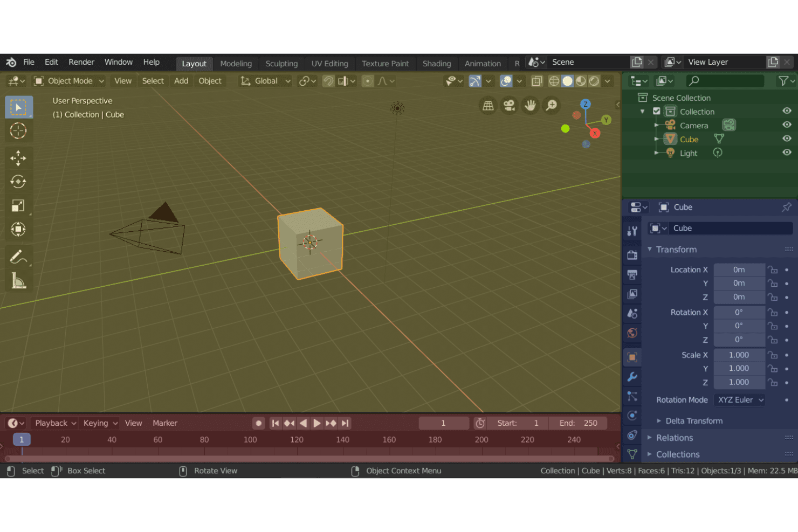Open the Render menu

tap(81, 62)
